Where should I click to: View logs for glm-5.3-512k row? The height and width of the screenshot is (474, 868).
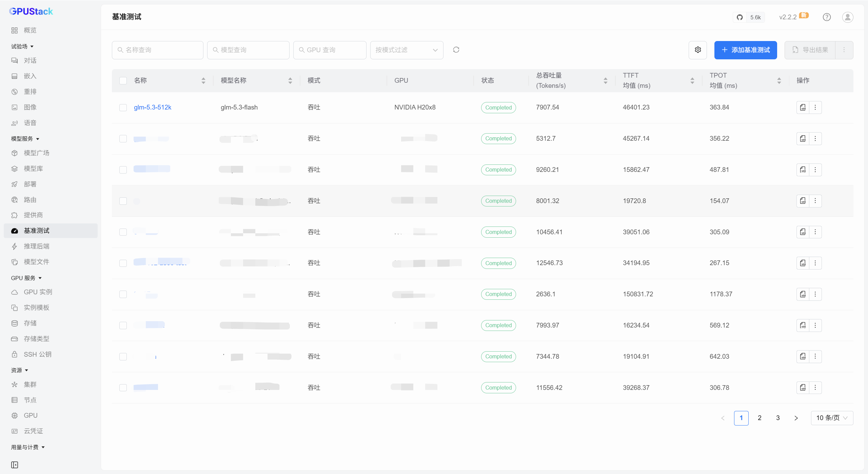pyautogui.click(x=803, y=107)
